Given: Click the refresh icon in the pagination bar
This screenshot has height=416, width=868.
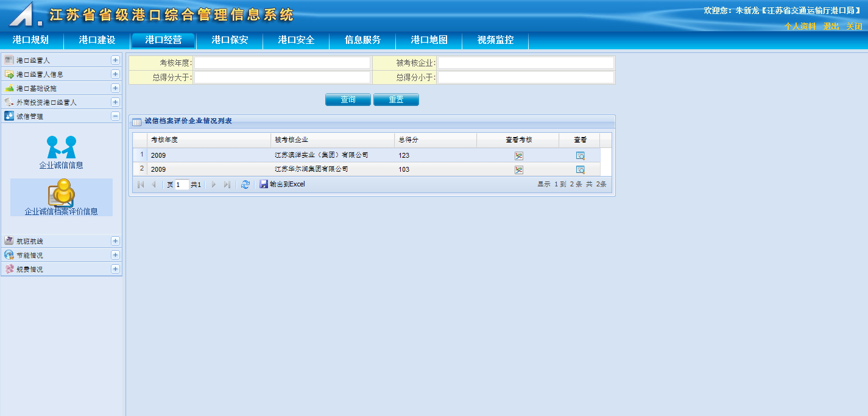Looking at the screenshot, I should tap(245, 185).
